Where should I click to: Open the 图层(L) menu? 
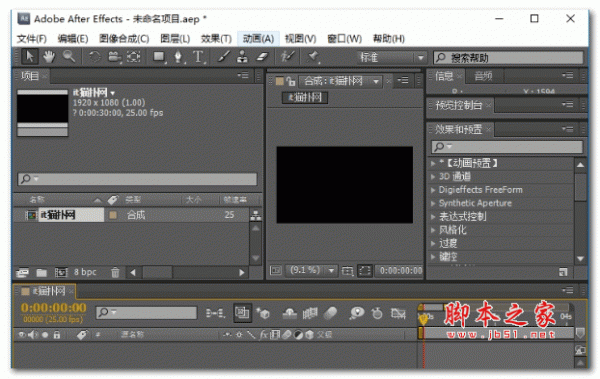175,39
